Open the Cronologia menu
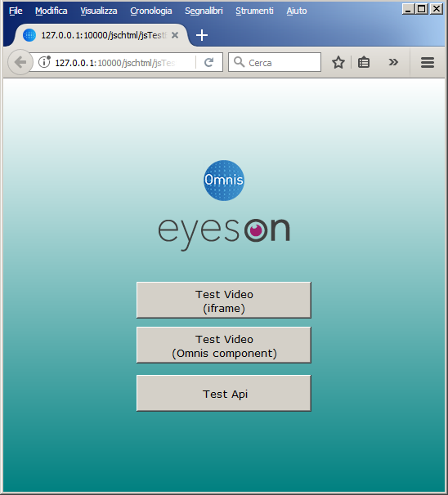This screenshot has width=448, height=495. click(151, 11)
